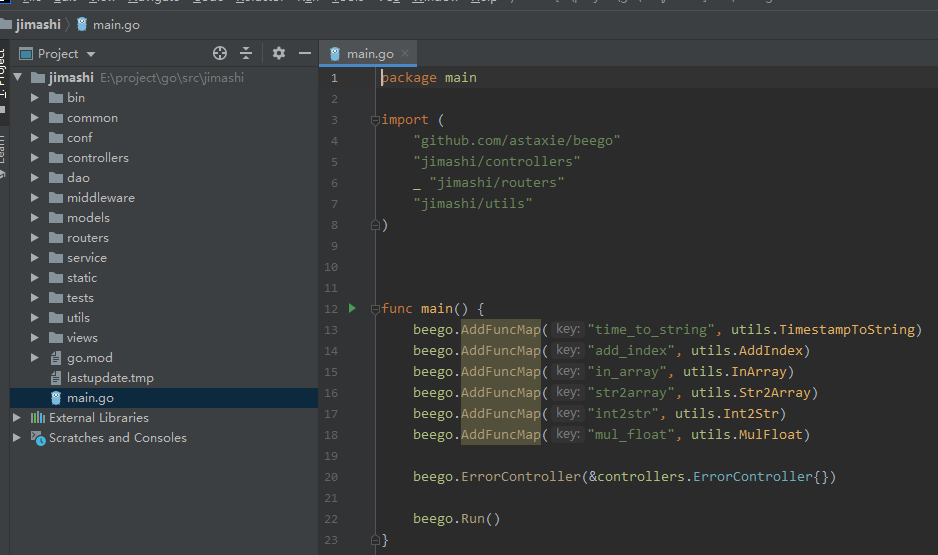Toggle the Project tool window side tab

4,75
